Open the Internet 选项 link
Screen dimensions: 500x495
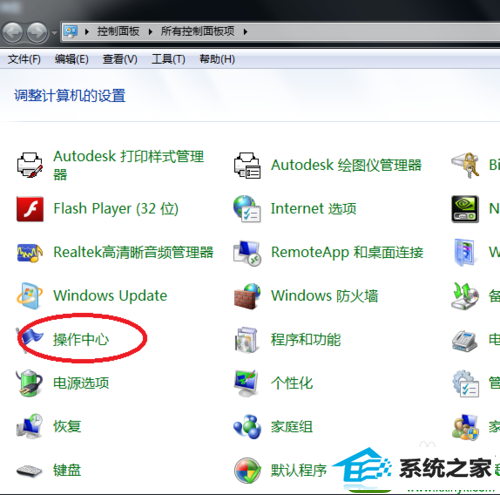pyautogui.click(x=314, y=209)
